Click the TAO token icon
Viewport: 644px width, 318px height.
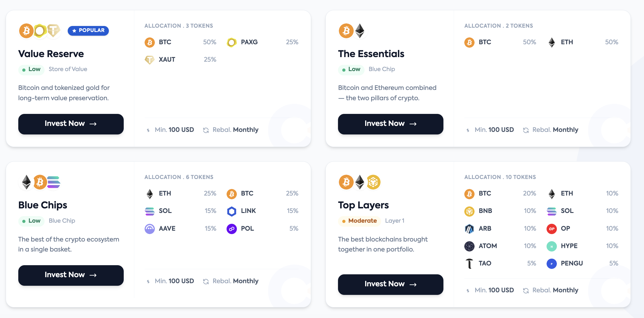(469, 263)
